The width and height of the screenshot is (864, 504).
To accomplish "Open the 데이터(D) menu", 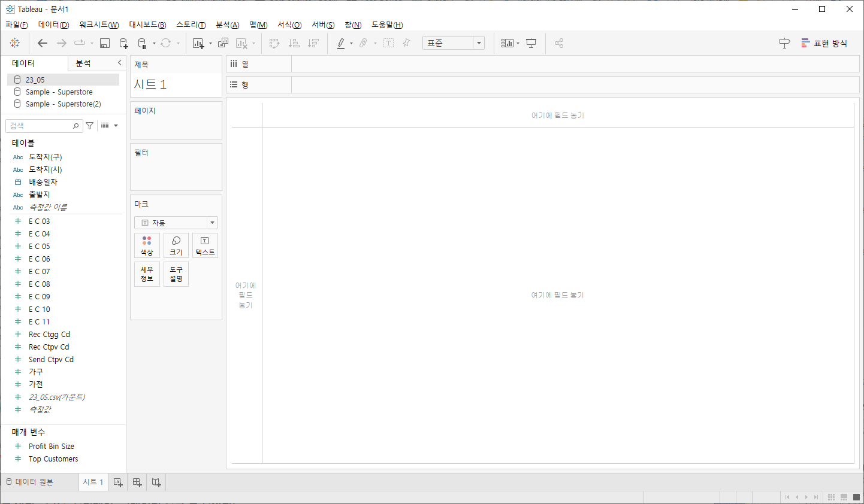I will pyautogui.click(x=53, y=25).
